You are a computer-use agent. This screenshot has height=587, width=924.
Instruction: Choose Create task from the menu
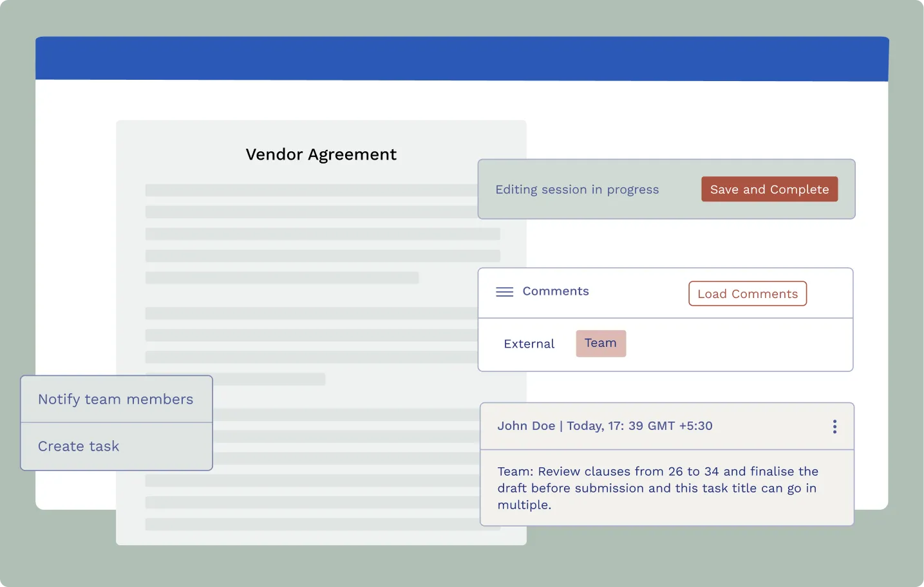click(78, 446)
